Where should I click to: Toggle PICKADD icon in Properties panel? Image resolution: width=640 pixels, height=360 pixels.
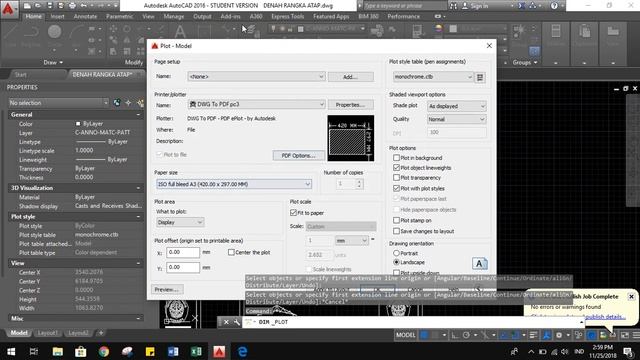click(117, 103)
